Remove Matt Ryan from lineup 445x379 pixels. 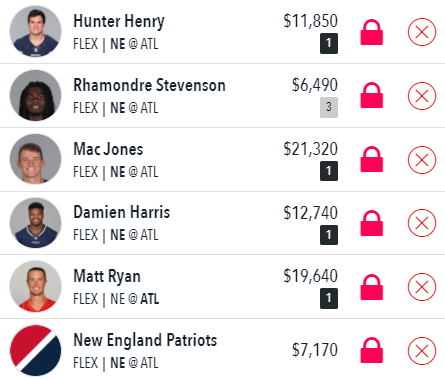point(422,287)
